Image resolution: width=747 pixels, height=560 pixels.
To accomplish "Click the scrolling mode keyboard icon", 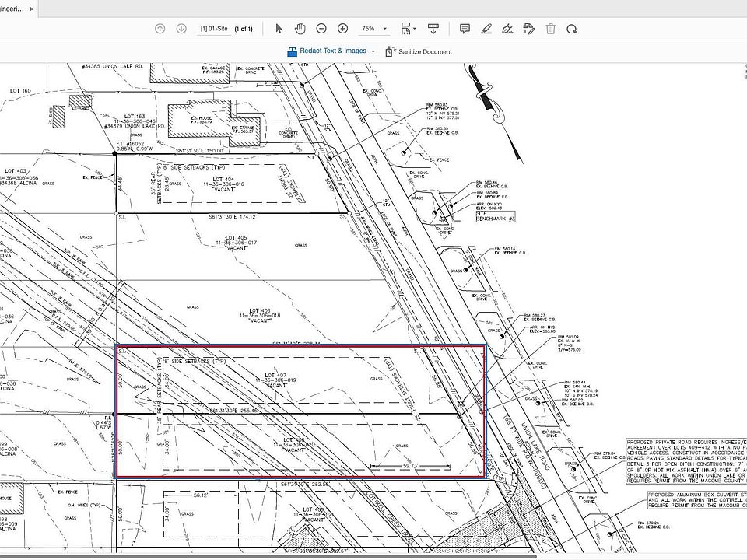I will 432,29.
